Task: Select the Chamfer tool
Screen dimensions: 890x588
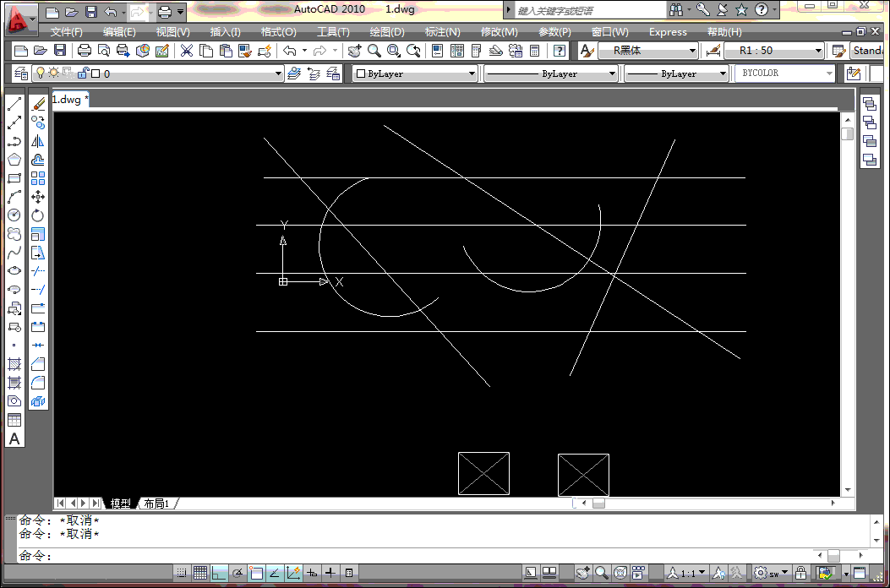Action: point(38,364)
